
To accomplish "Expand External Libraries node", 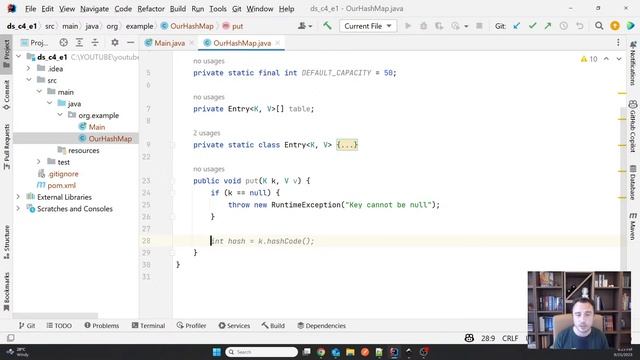I will point(18,197).
